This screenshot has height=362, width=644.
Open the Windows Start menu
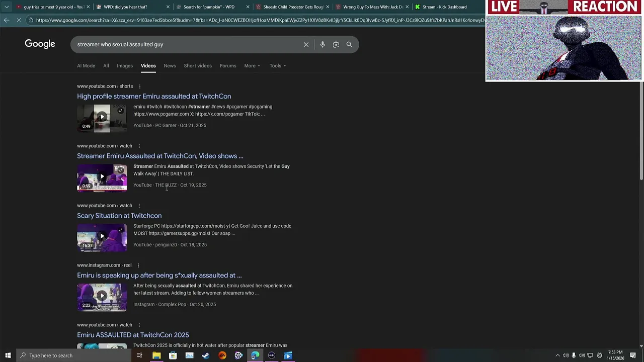pos(8,355)
